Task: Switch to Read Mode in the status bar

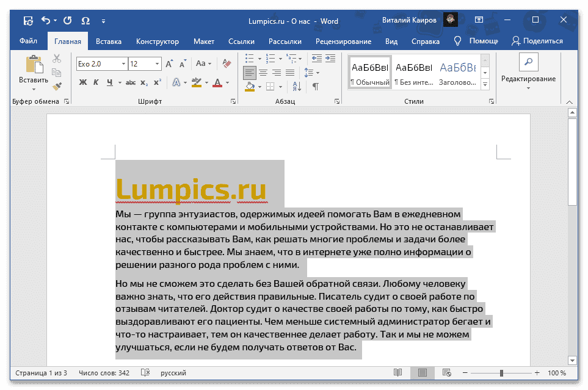Action: [x=397, y=372]
